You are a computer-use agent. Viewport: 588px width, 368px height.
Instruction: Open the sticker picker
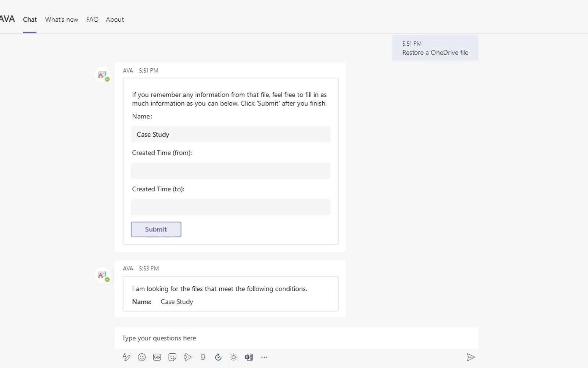coord(172,357)
